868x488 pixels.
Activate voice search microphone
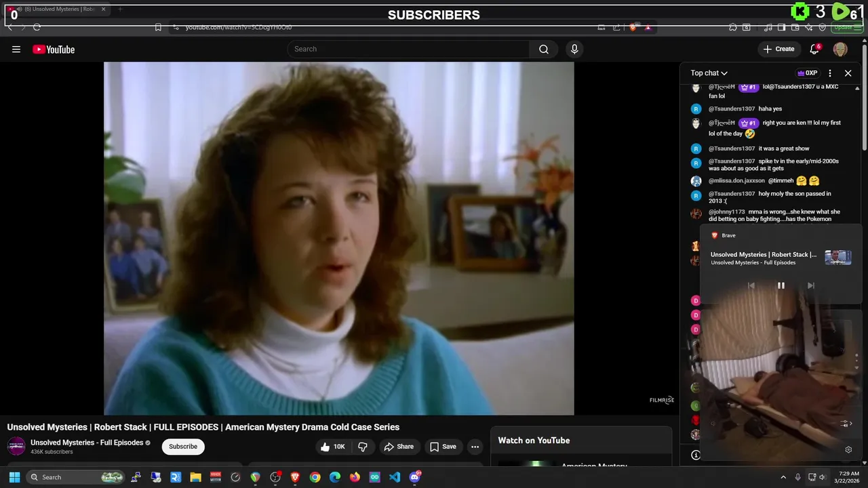pyautogui.click(x=574, y=49)
